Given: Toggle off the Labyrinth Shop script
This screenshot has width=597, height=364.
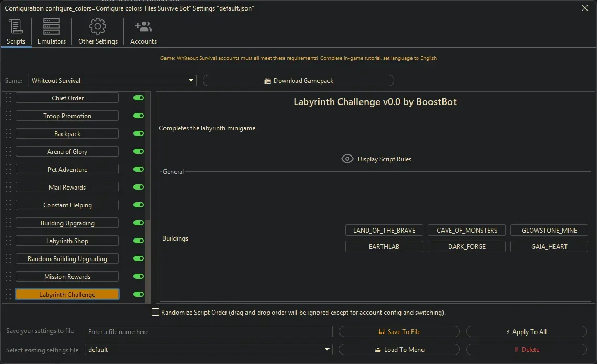Looking at the screenshot, I should [x=139, y=241].
